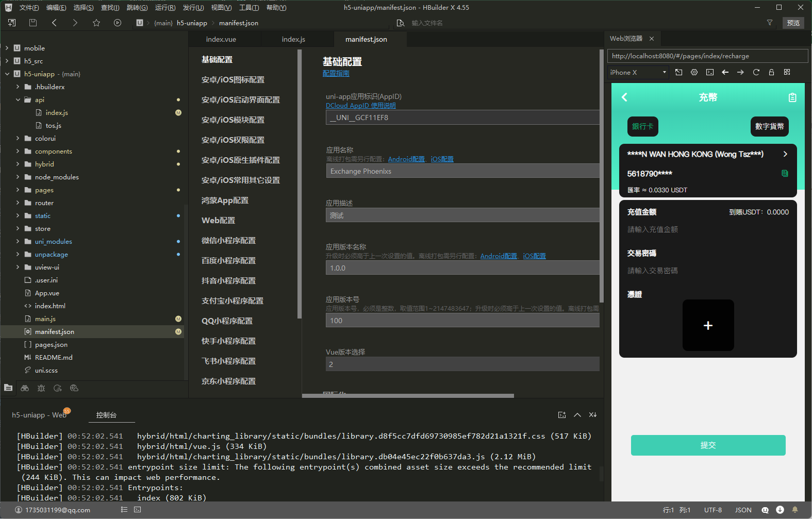This screenshot has width=812, height=519.
Task: Click the save file icon in toolbar
Action: pos(33,23)
